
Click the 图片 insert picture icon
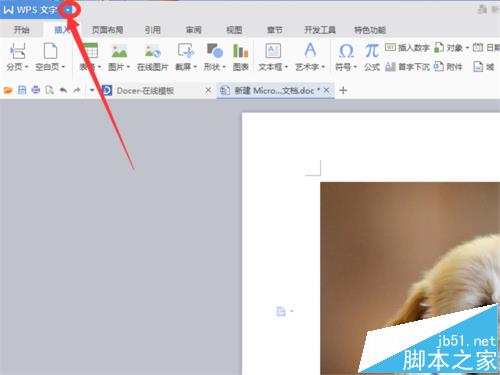[x=119, y=51]
